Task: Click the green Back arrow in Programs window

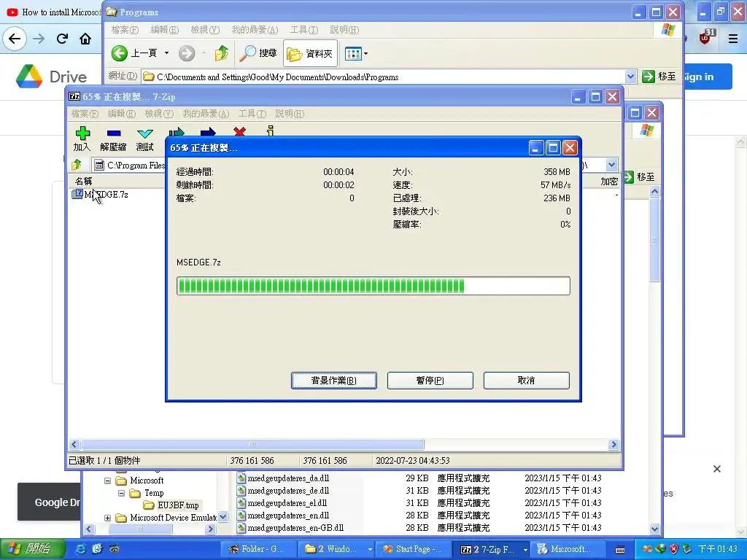Action: coord(120,53)
